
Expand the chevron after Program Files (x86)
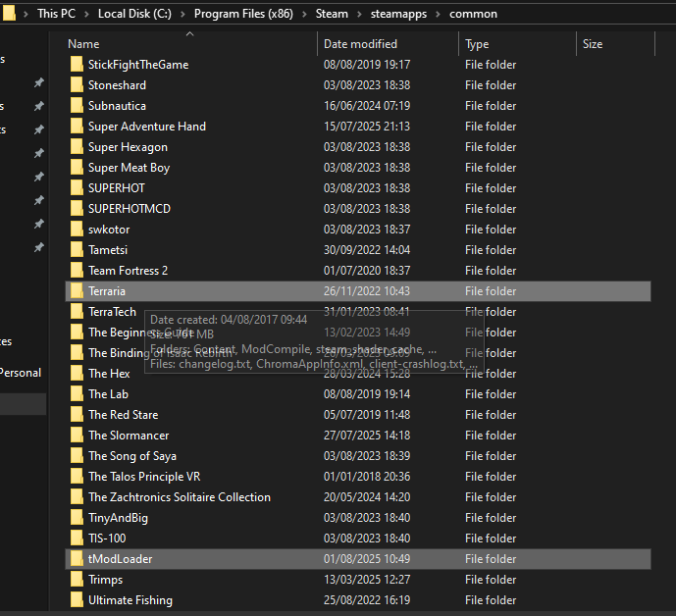[x=304, y=15]
